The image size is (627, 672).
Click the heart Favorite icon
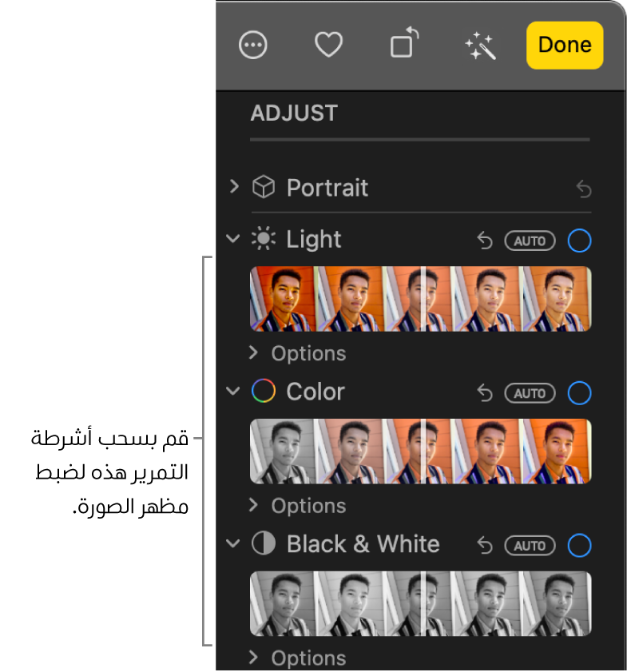328,46
